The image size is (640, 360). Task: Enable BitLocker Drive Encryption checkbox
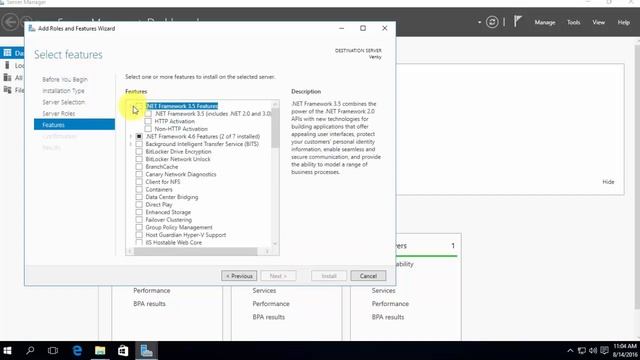[139, 151]
